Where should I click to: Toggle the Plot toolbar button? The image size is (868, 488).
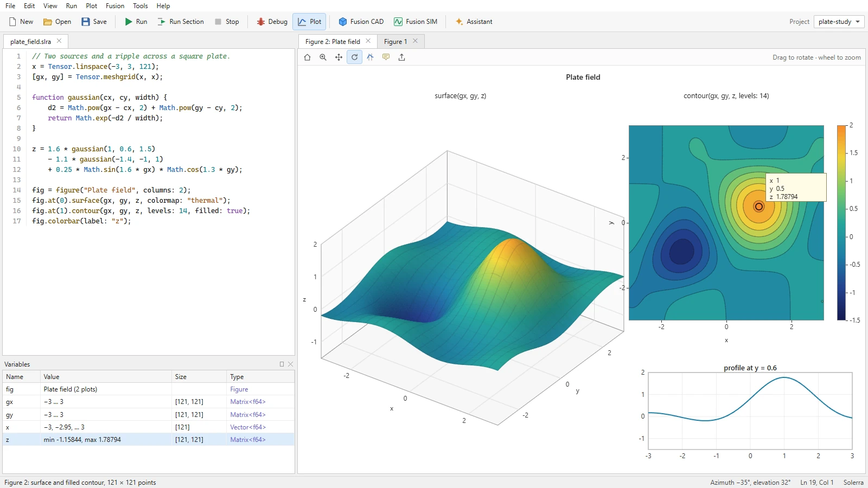tap(309, 22)
